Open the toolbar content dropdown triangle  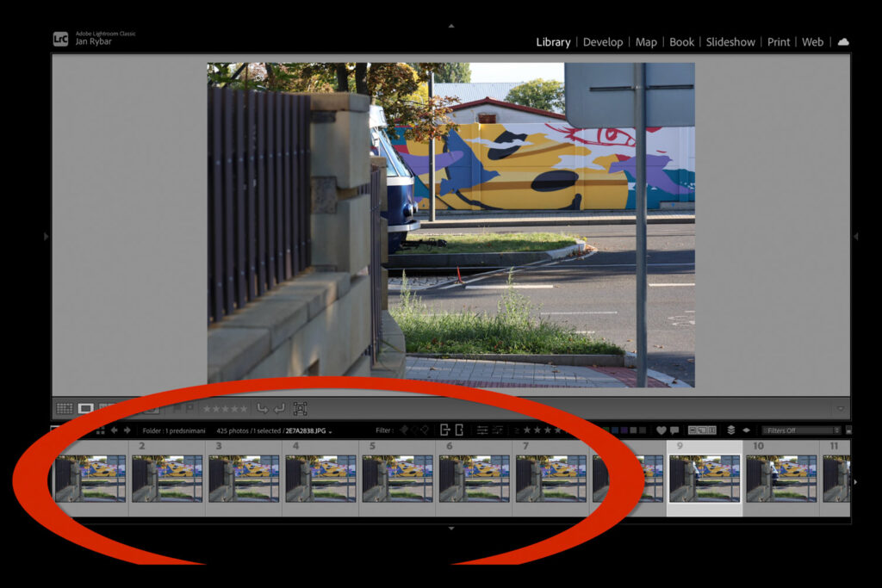pos(841,409)
